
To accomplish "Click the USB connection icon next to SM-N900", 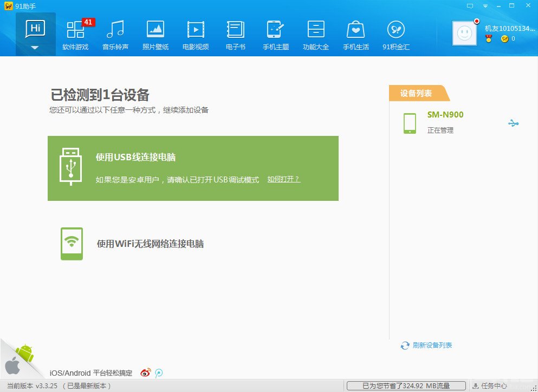I will [514, 123].
